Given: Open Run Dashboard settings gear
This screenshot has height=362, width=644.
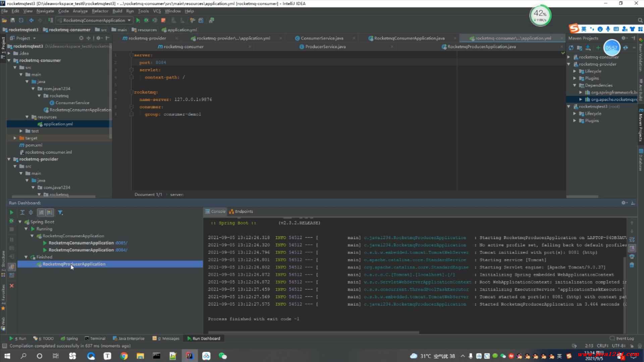Looking at the screenshot, I should click(x=624, y=203).
